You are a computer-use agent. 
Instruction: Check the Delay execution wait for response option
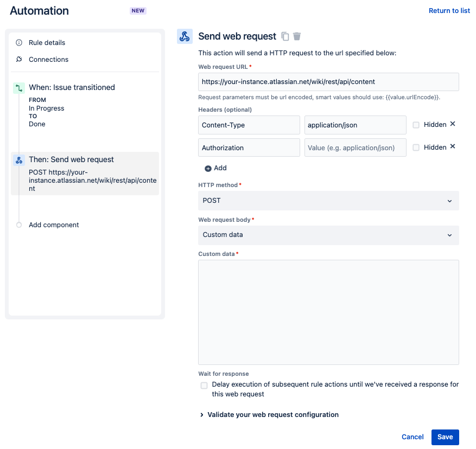click(204, 385)
